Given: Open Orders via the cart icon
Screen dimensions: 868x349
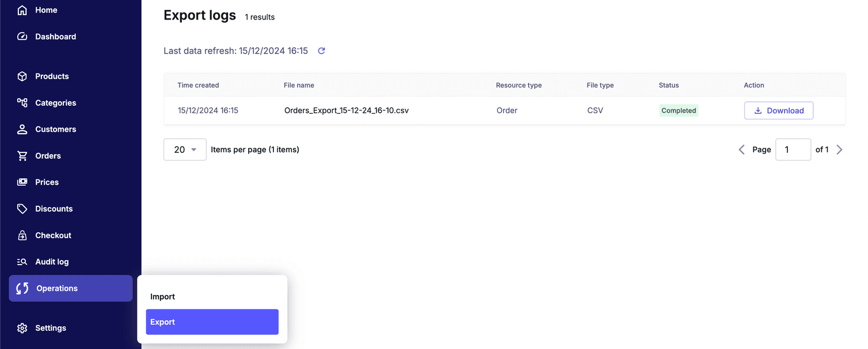Looking at the screenshot, I should coord(22,156).
